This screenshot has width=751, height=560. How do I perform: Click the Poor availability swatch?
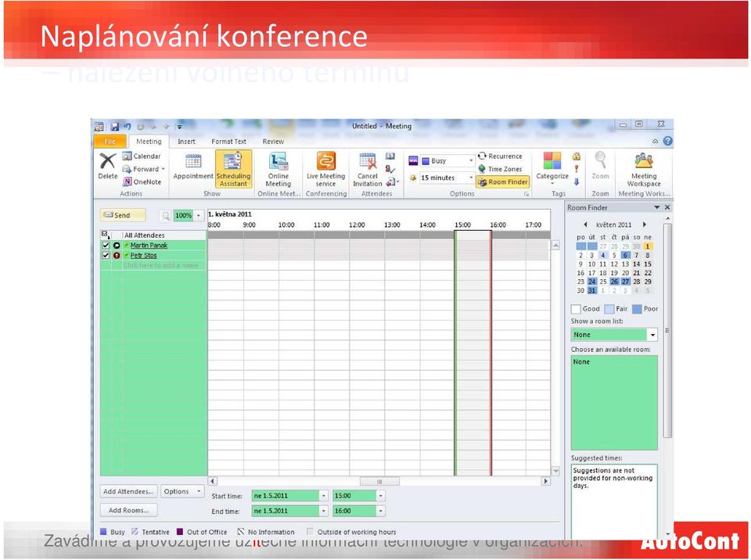[637, 309]
